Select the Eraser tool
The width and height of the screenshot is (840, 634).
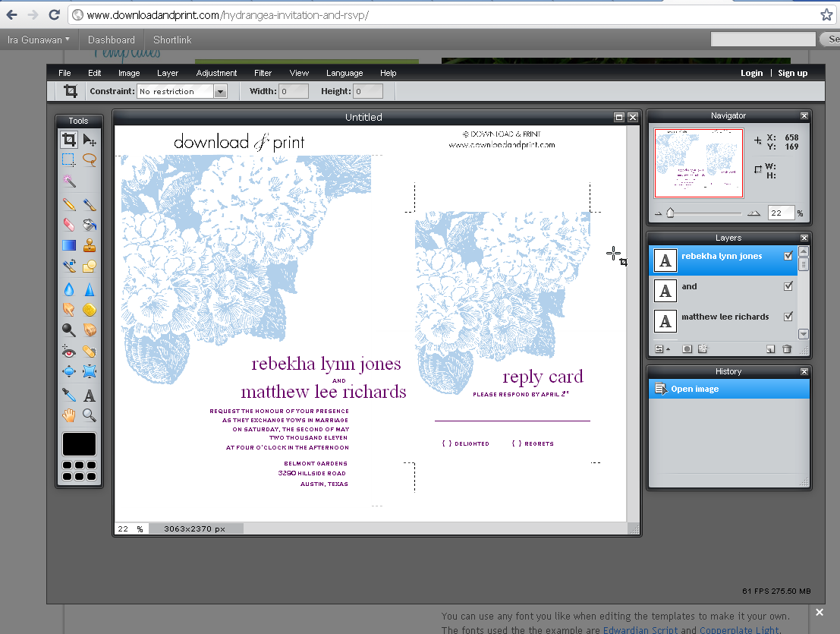[68, 225]
